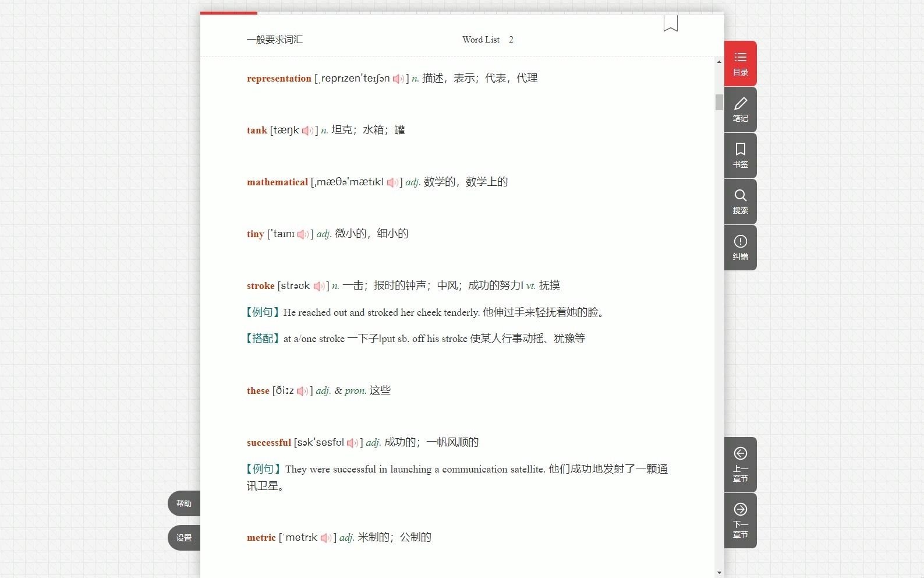Click the headword stroke
Screen dimensions: 924x578
[x=260, y=286]
